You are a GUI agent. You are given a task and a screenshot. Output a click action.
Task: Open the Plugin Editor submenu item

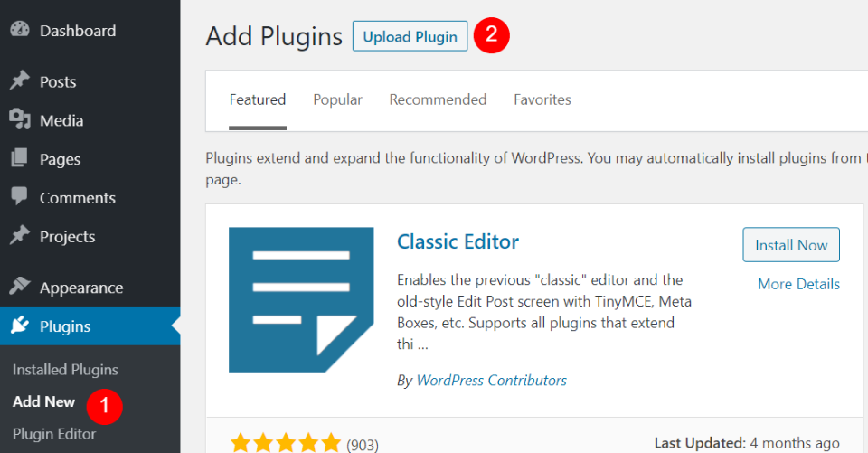coord(54,434)
